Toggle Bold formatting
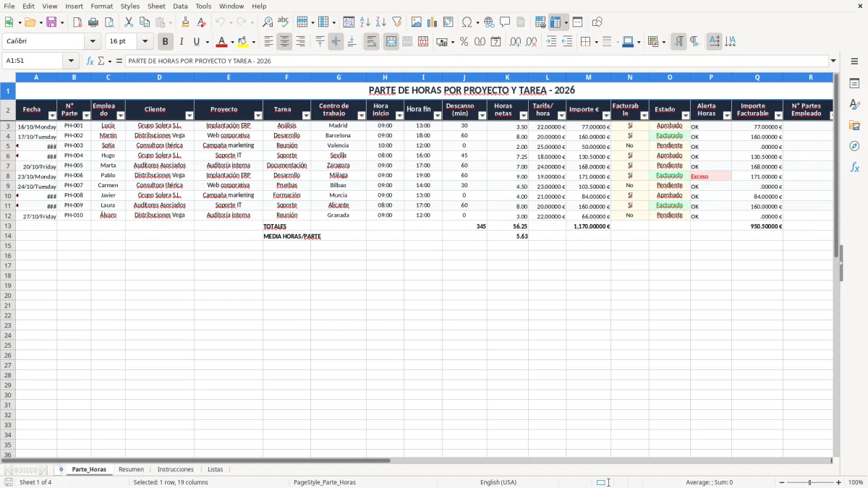 (166, 42)
